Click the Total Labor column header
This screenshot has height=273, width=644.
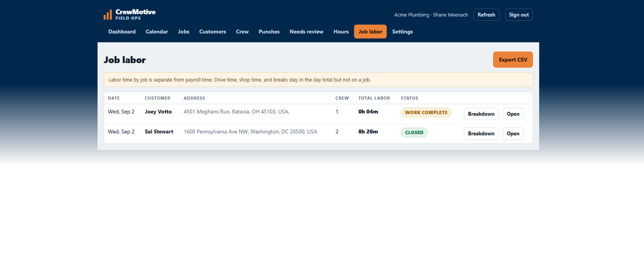[x=374, y=98]
